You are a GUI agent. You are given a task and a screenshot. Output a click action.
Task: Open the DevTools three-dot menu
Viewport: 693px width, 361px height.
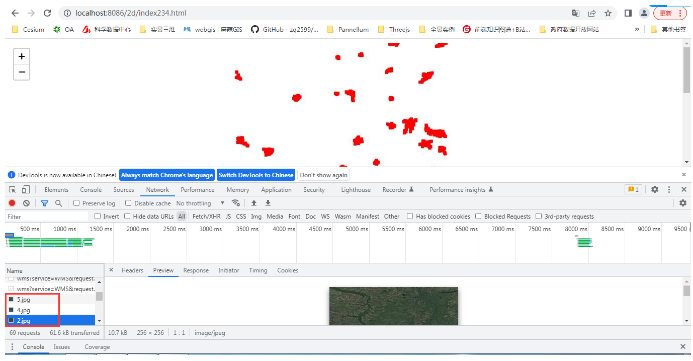[x=669, y=189]
